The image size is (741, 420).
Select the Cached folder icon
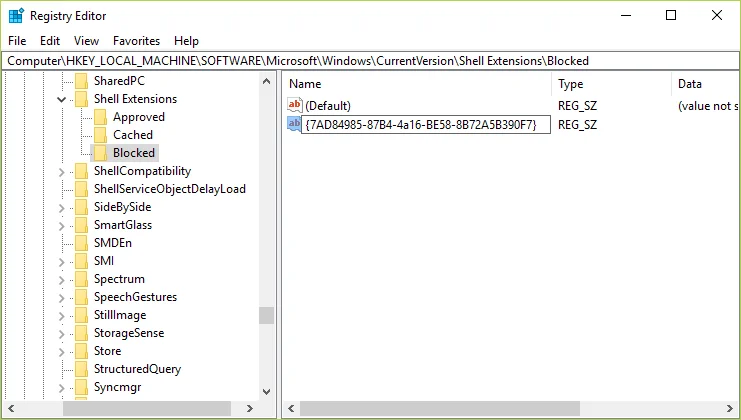(100, 135)
